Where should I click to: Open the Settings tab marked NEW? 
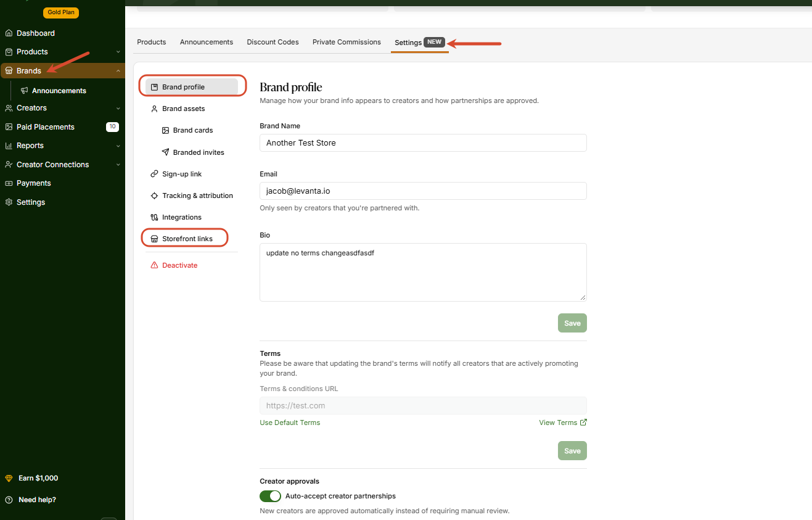click(419, 43)
